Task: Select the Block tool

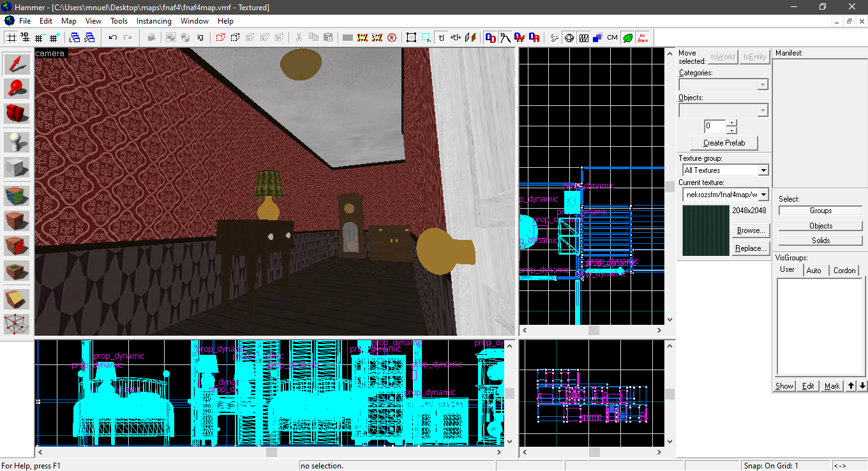Action: (x=17, y=168)
